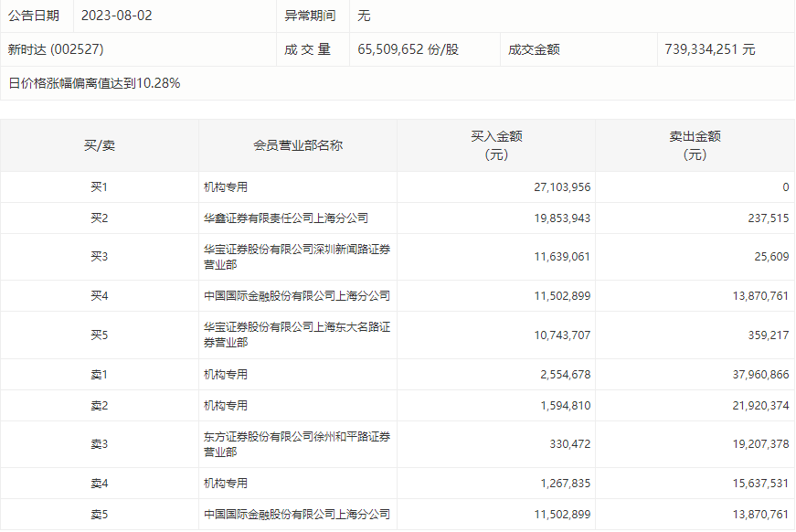Screen dimensions: 796x532
Task: Select buy amount 1,594,810
Action: 565,405
